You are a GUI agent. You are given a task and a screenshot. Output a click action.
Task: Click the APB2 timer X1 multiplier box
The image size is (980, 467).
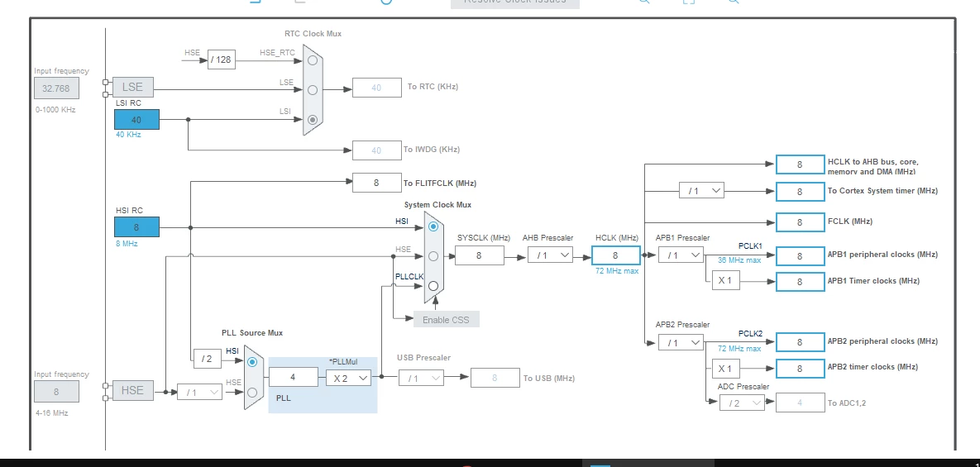(x=725, y=369)
